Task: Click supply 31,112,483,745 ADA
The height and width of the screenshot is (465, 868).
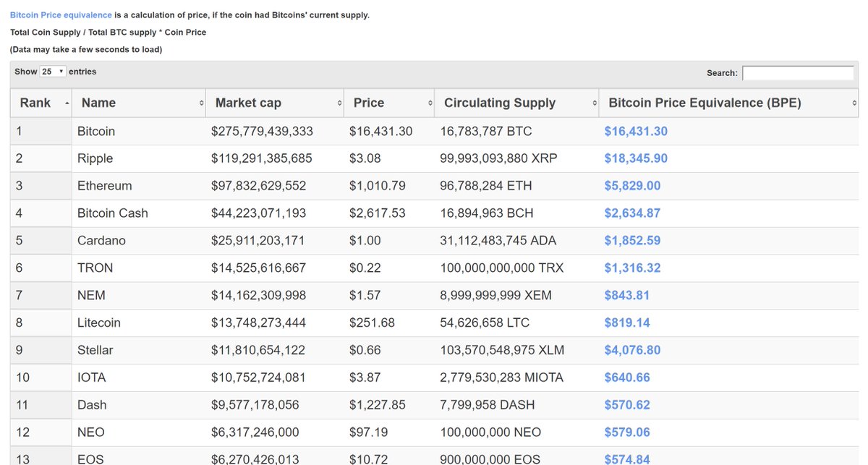Action: click(x=499, y=241)
